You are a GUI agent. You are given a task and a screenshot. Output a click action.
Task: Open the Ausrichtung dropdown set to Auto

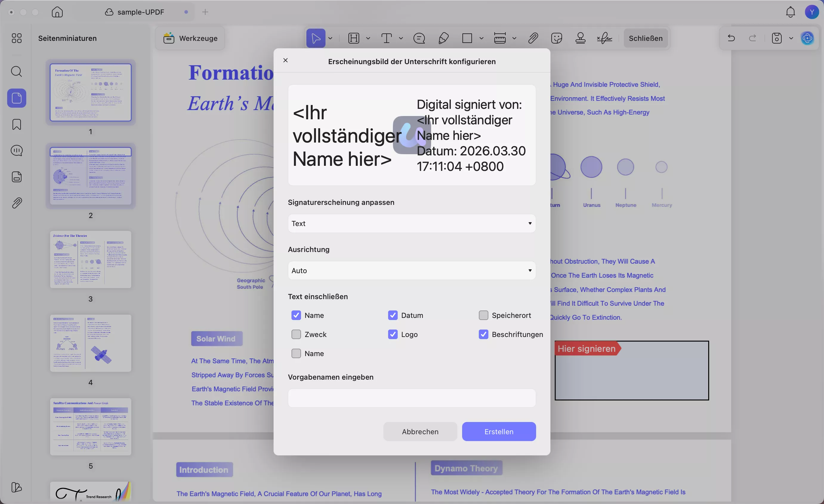(x=411, y=270)
